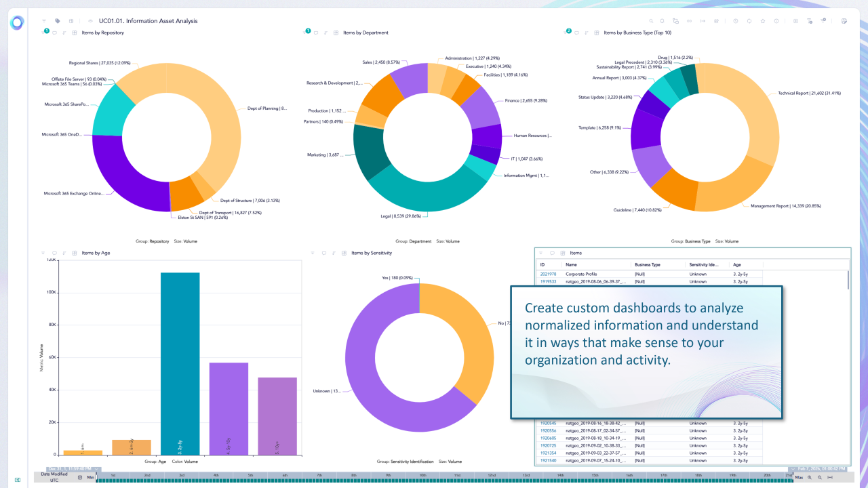Open item ID 1920545 link
The width and height of the screenshot is (868, 488).
548,423
